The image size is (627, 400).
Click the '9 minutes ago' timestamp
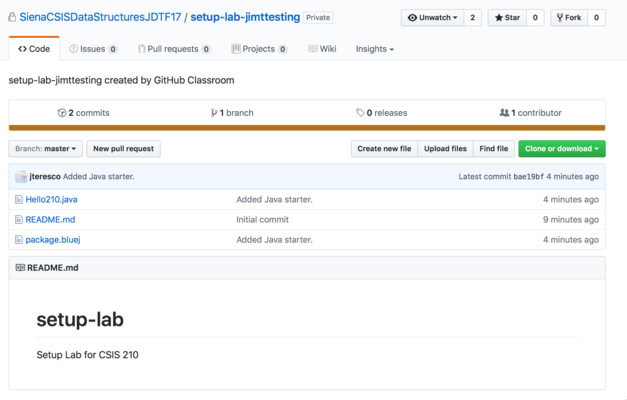click(571, 219)
